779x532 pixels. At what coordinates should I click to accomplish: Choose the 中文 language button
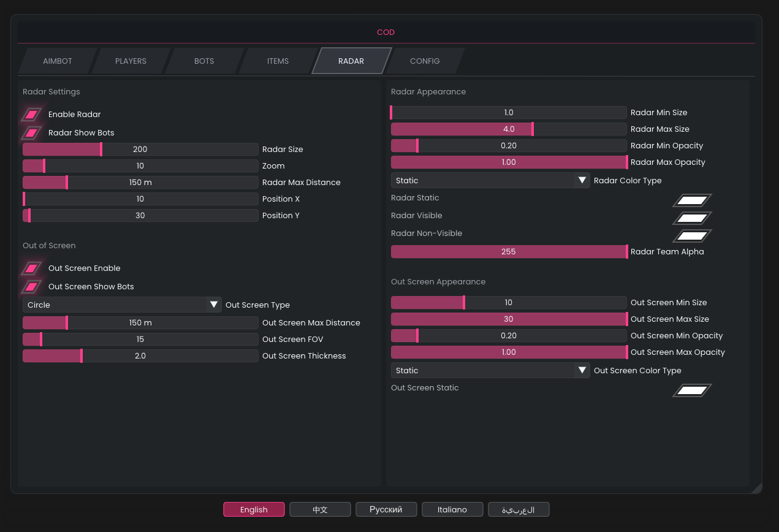coord(320,510)
